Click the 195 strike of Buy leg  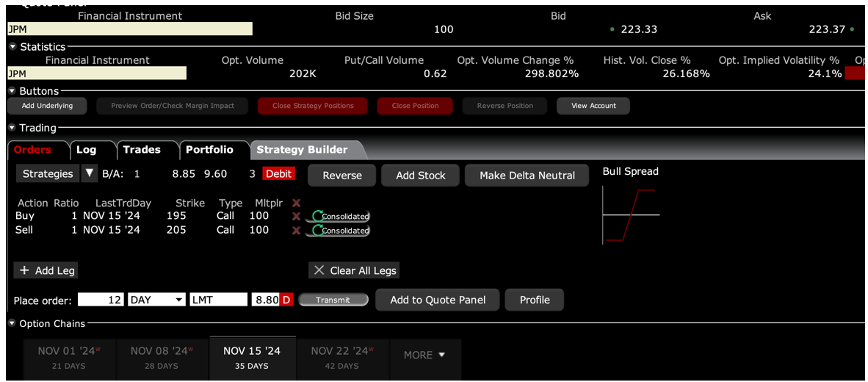click(x=176, y=216)
